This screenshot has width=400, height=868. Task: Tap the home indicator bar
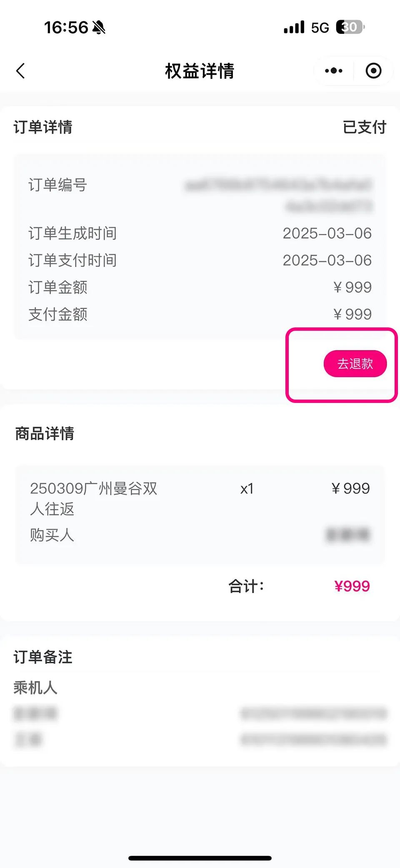200,858
